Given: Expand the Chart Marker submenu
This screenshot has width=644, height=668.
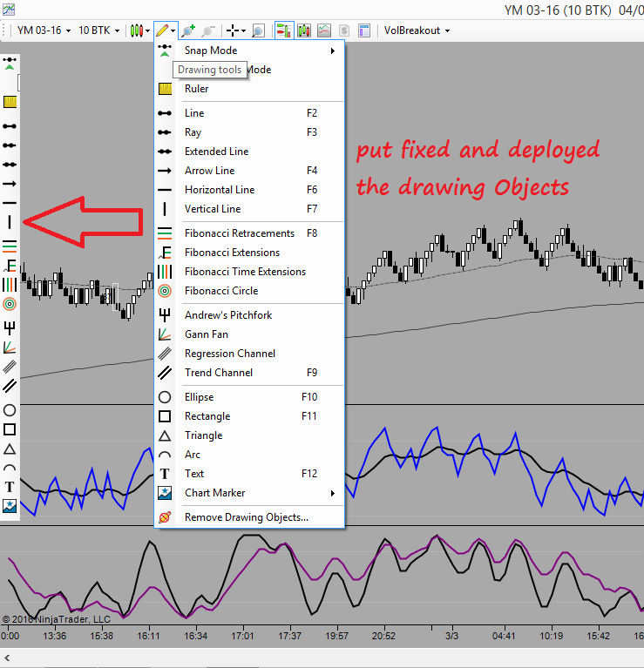Looking at the screenshot, I should pos(332,493).
